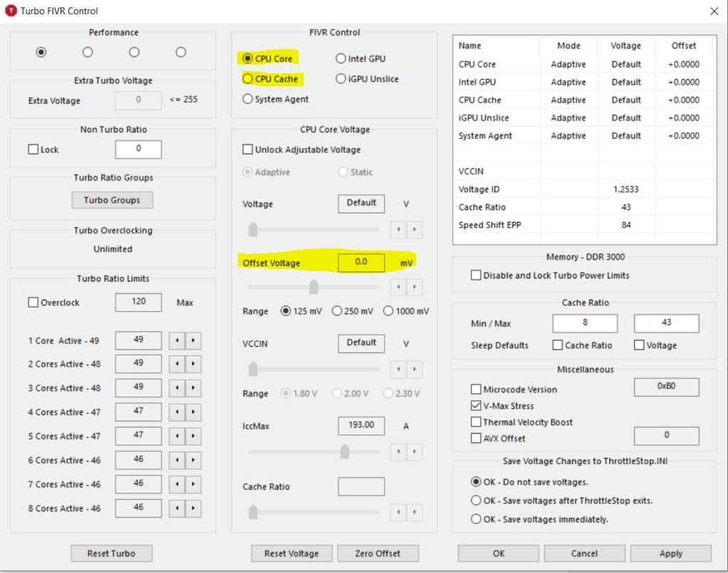Increase Cache Ratio with right arrow
Viewport: 728px width, 573px height.
coord(414,512)
